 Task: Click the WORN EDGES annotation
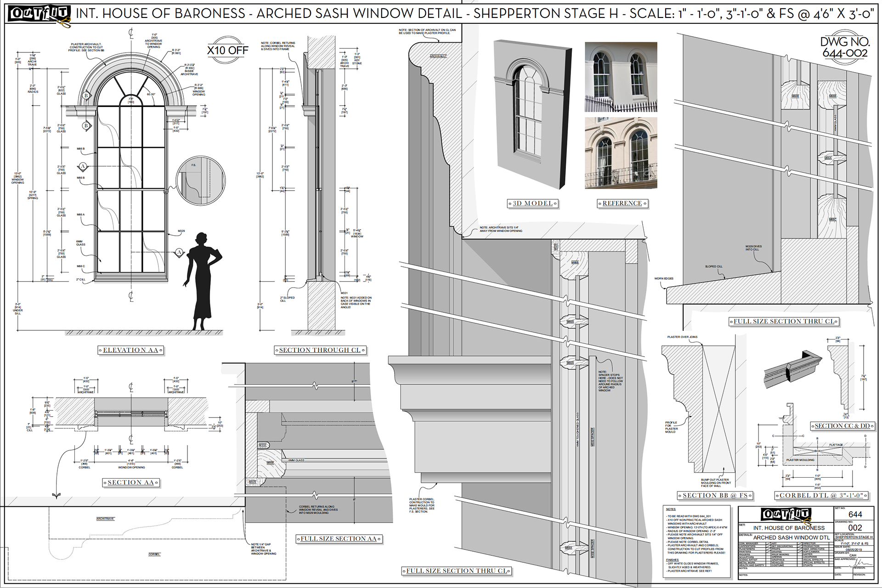pos(664,278)
